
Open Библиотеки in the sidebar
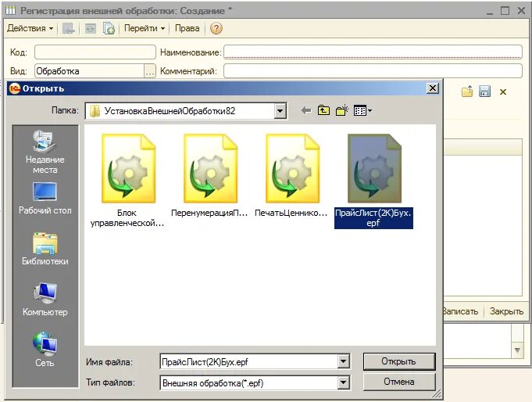tap(45, 249)
